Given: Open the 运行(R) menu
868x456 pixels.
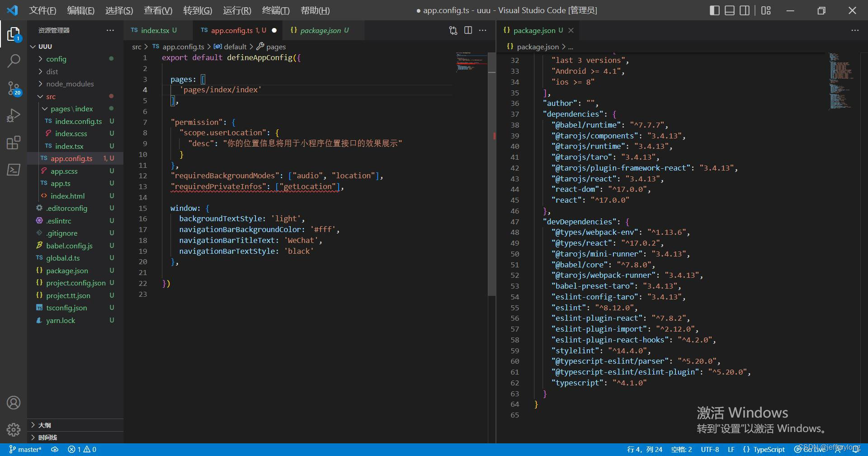Looking at the screenshot, I should coord(237,10).
